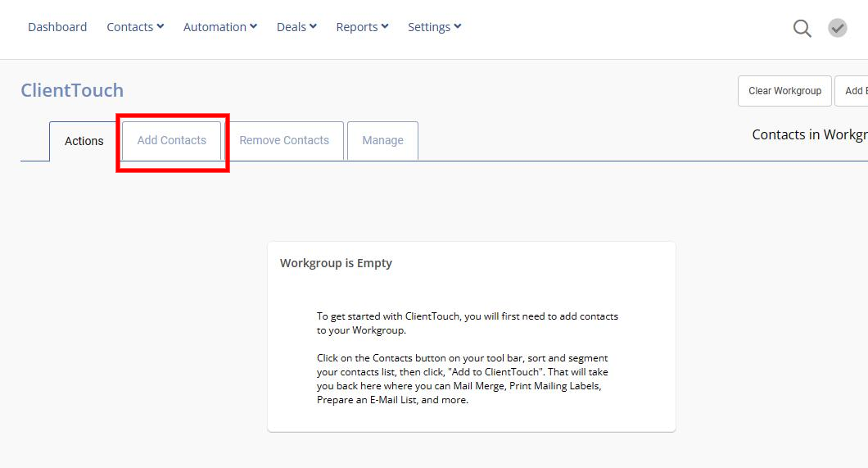The height and width of the screenshot is (468, 868).
Task: Click the 'To get started with ClientTouch' paragraph
Action: point(468,324)
